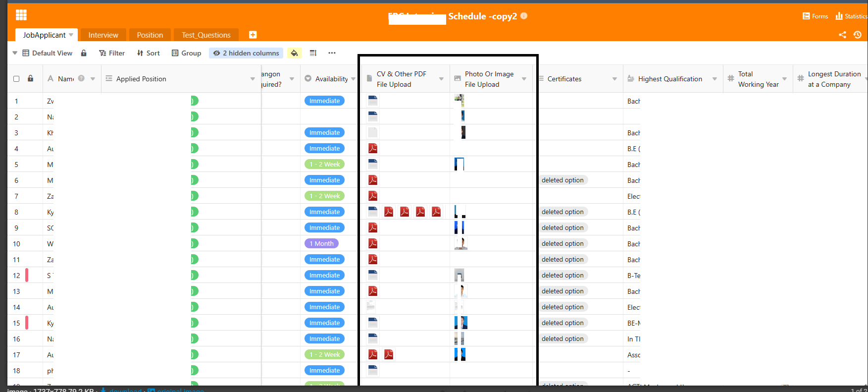Open the Certificates column header dropdown
The width and height of the screenshot is (868, 392).
[614, 79]
